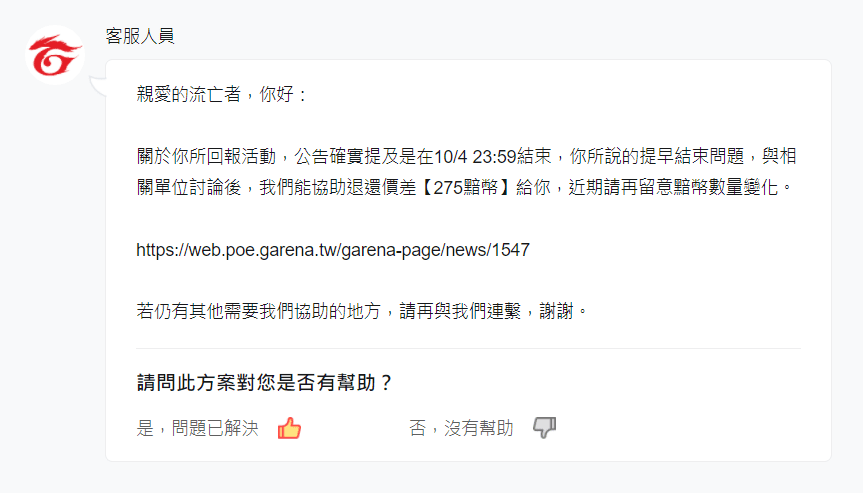Click the orange thumbs-up icon
This screenshot has height=493, width=863.
pyautogui.click(x=289, y=428)
